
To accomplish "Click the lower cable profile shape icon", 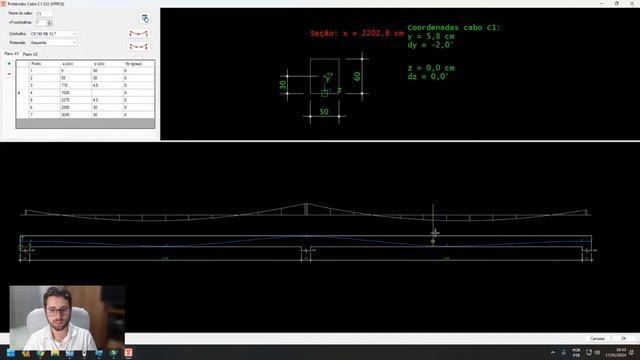I will click(139, 47).
